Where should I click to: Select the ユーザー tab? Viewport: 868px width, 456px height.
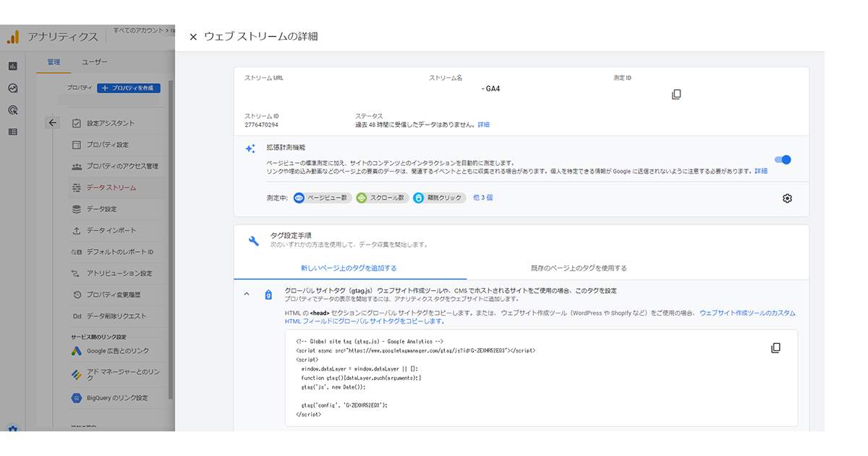pos(94,62)
